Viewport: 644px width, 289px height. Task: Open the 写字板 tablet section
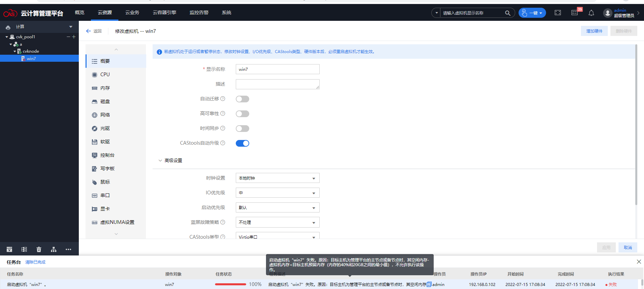(116, 168)
